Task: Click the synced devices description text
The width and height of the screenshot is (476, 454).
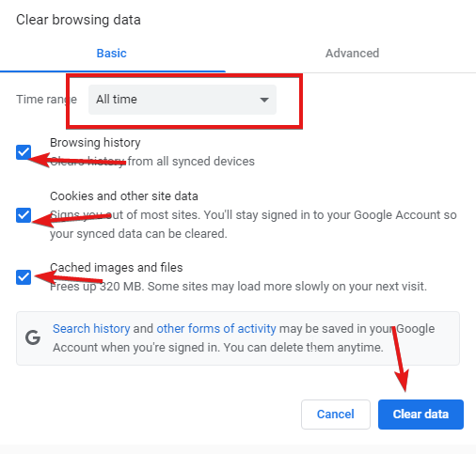Action: [152, 162]
